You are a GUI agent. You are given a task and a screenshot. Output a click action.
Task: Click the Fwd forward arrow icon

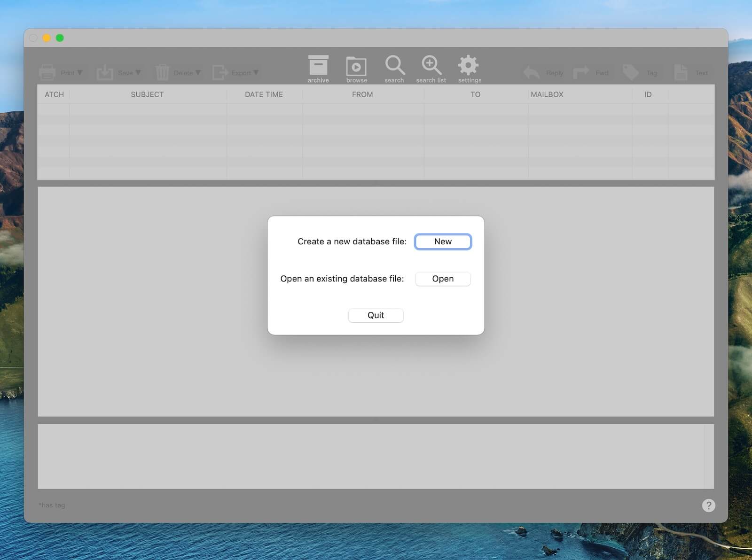[x=581, y=72]
